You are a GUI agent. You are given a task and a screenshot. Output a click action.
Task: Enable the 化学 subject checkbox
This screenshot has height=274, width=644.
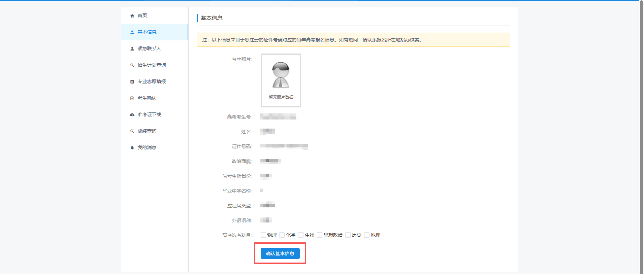[x=282, y=235]
